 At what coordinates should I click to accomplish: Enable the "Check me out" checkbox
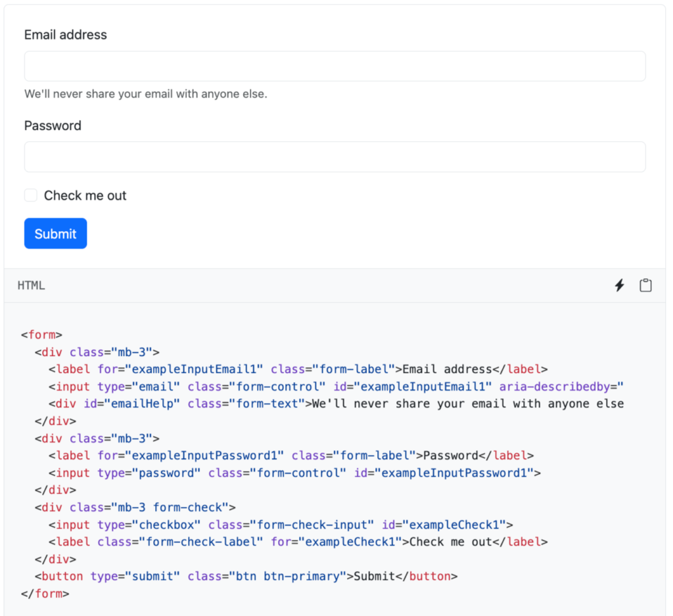pyautogui.click(x=31, y=195)
